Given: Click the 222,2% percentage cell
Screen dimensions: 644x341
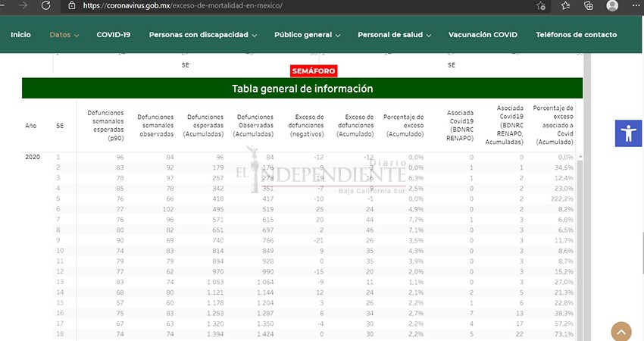Looking at the screenshot, I should pyautogui.click(x=563, y=199).
